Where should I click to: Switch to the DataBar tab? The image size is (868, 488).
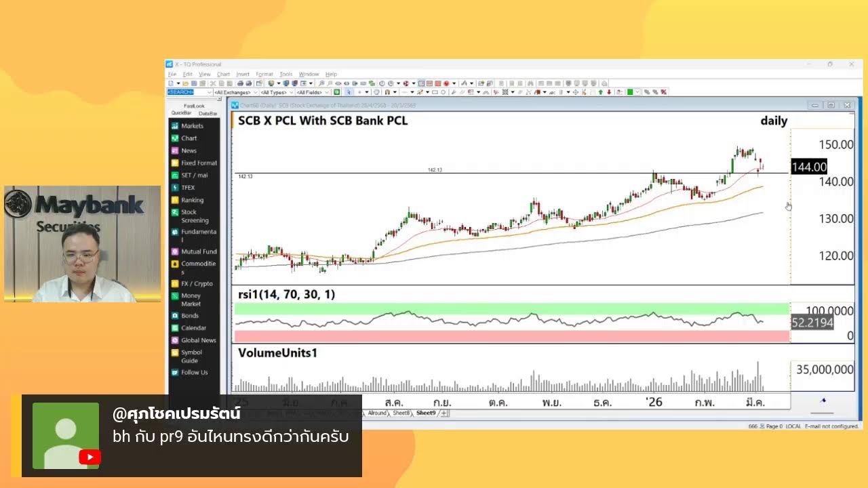(208, 113)
